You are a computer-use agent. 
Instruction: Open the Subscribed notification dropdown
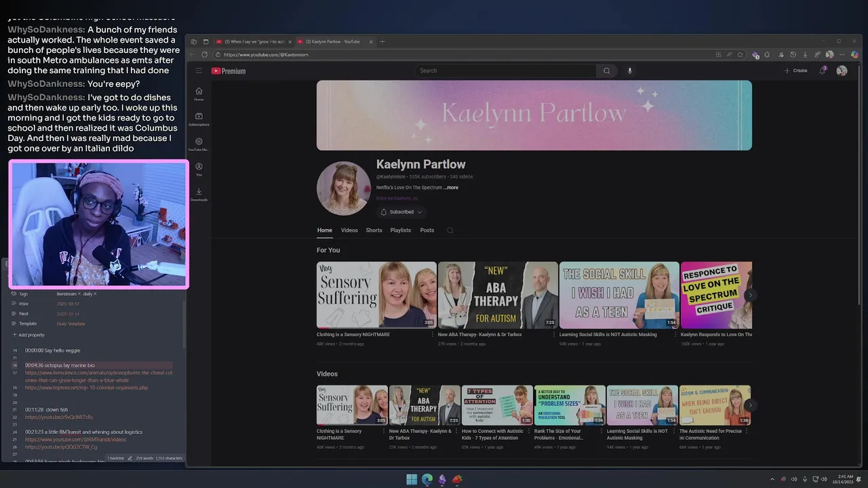click(401, 212)
